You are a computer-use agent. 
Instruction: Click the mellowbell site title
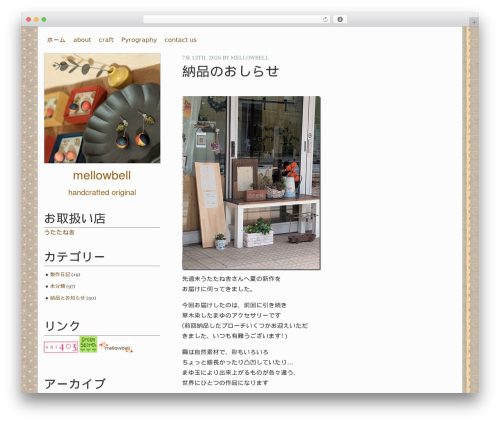tap(102, 175)
